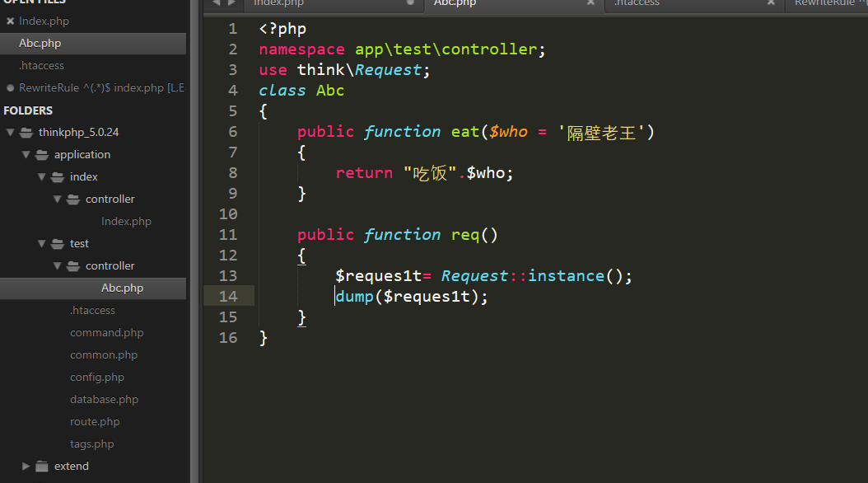The height and width of the screenshot is (483, 868).
Task: Close the Abc.php editor tab
Action: (x=590, y=3)
